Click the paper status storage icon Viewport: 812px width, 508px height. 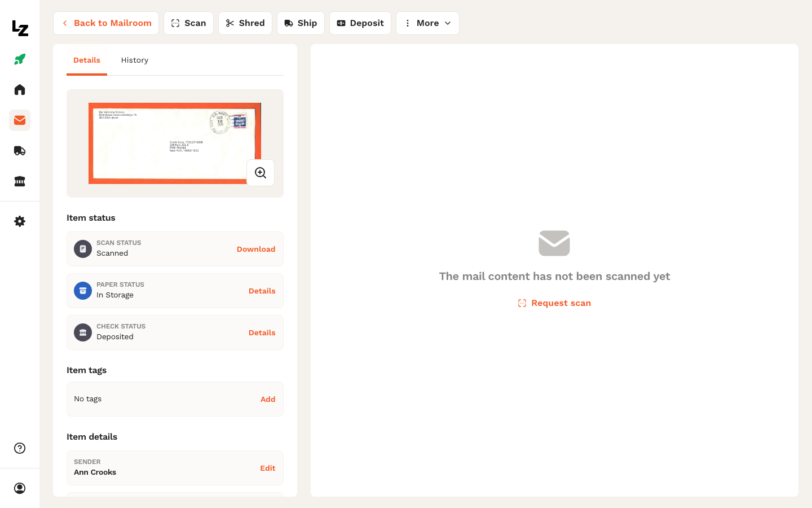point(83,291)
